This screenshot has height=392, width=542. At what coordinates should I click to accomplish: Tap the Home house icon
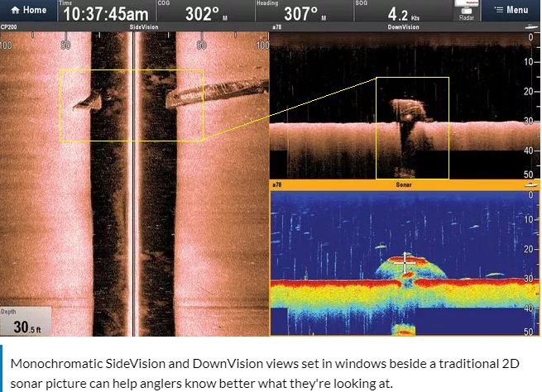(15, 10)
